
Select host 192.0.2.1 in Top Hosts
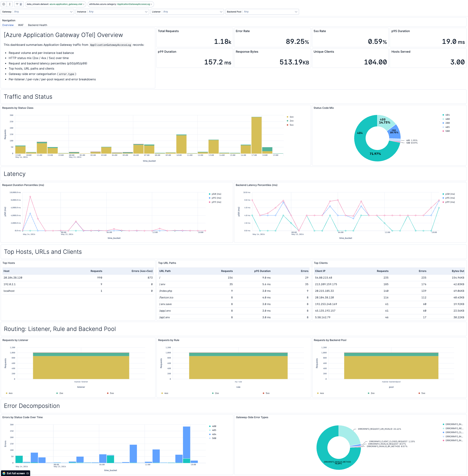coord(9,284)
